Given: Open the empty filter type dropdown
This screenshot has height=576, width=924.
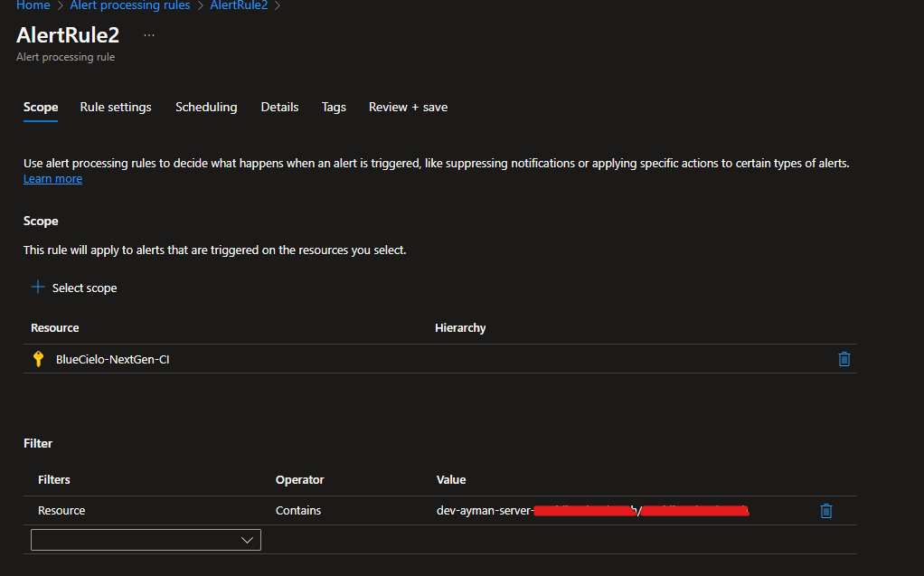Looking at the screenshot, I should 146,540.
